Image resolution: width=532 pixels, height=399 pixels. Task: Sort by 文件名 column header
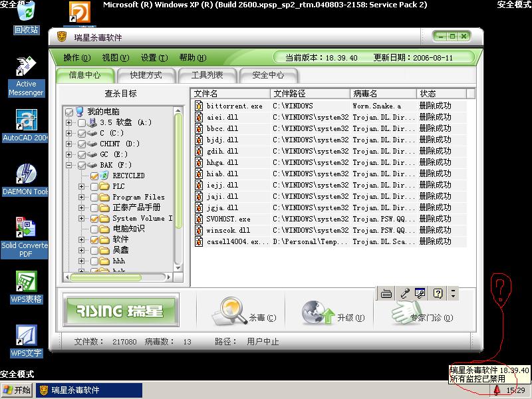click(231, 93)
